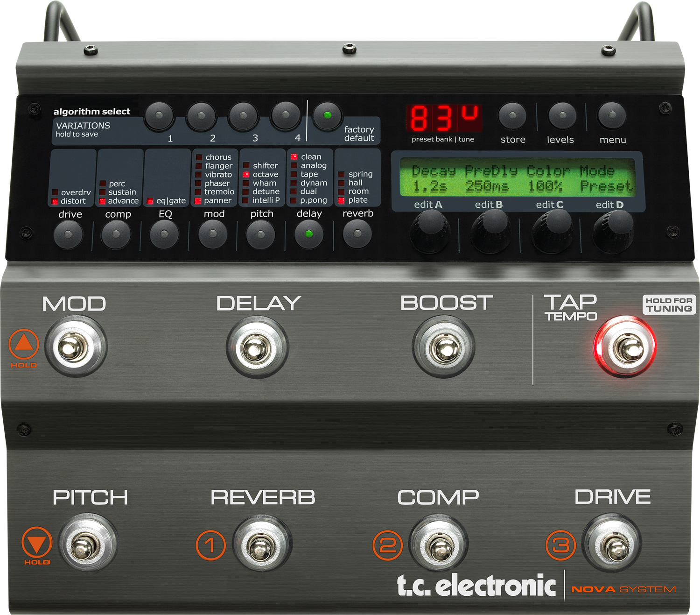Click the spring reverb LED indicator
Image resolution: width=700 pixels, height=615 pixels.
click(342, 174)
